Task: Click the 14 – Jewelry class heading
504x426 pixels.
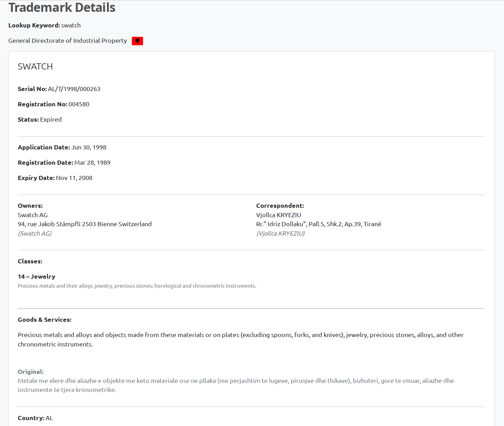Action: pyautogui.click(x=36, y=277)
